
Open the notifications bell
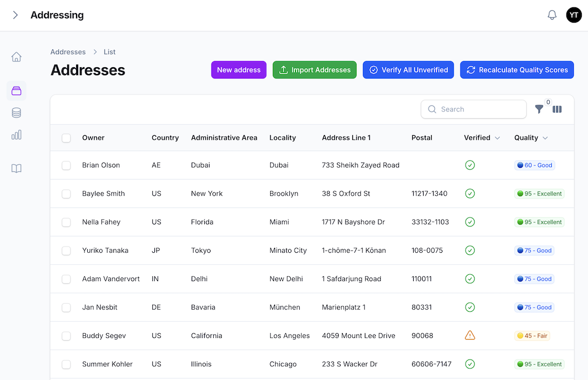[552, 15]
